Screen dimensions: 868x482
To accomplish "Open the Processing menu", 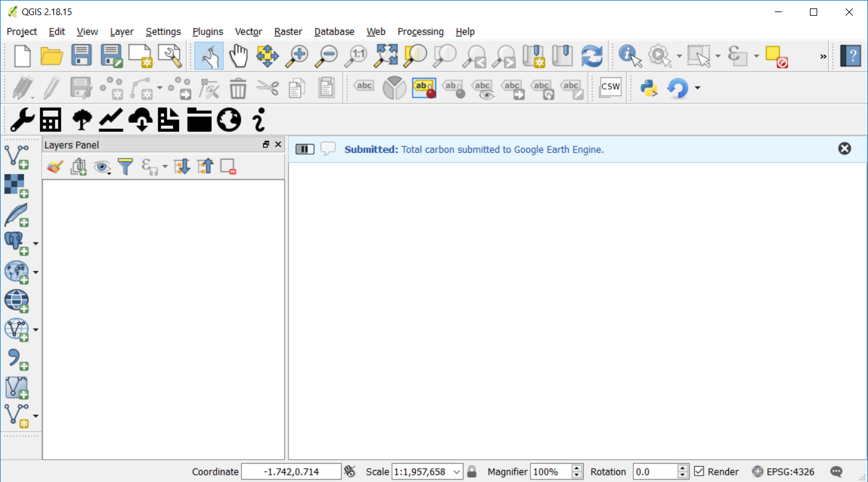I will [420, 31].
